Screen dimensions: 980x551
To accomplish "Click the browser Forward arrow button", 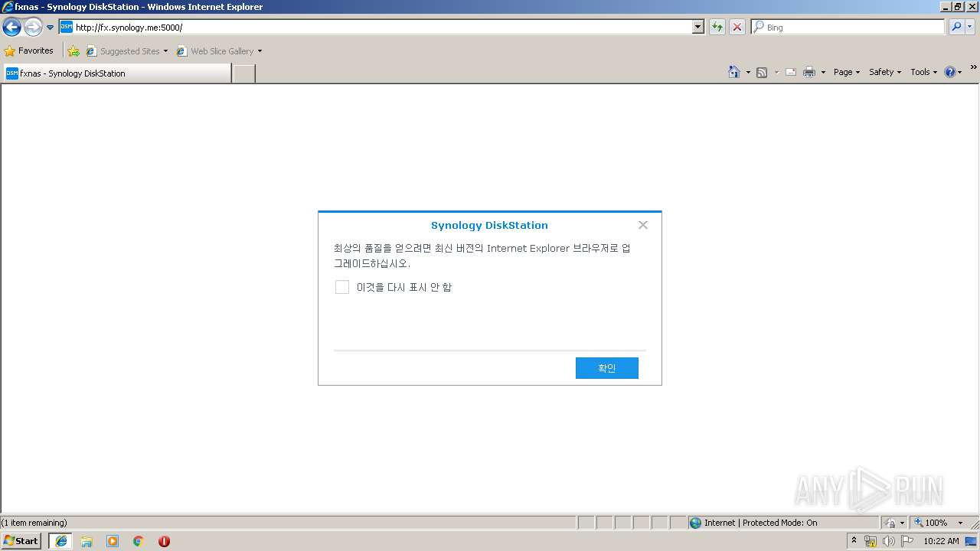I will point(33,28).
